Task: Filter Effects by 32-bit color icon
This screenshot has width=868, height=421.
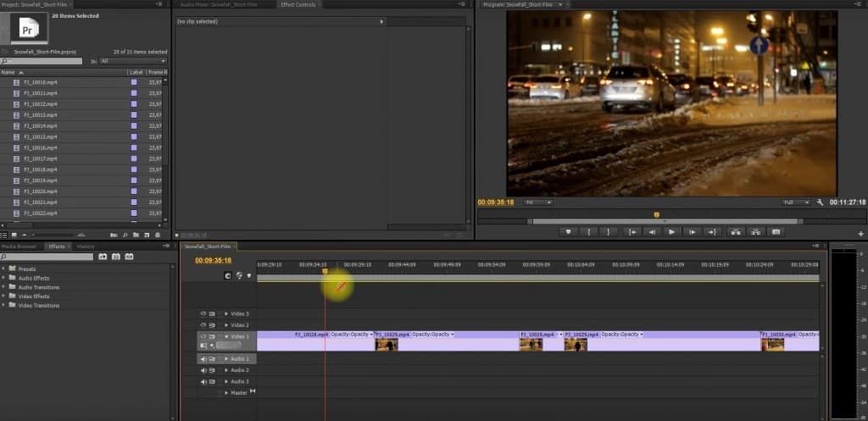Action: (115, 257)
